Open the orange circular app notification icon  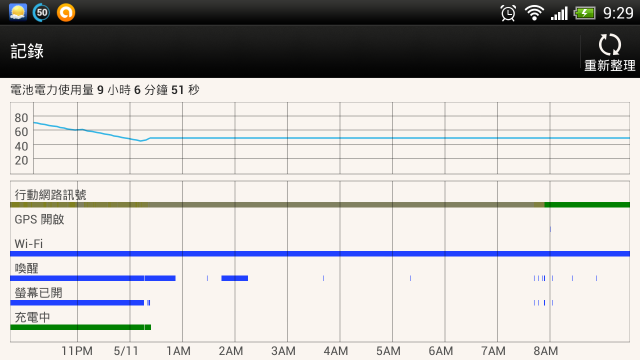coord(66,12)
